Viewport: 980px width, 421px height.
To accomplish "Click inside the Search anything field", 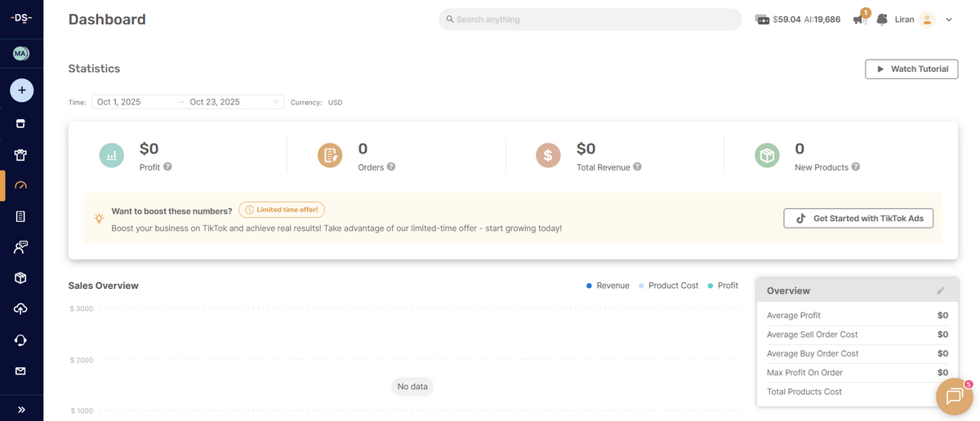I will click(590, 20).
